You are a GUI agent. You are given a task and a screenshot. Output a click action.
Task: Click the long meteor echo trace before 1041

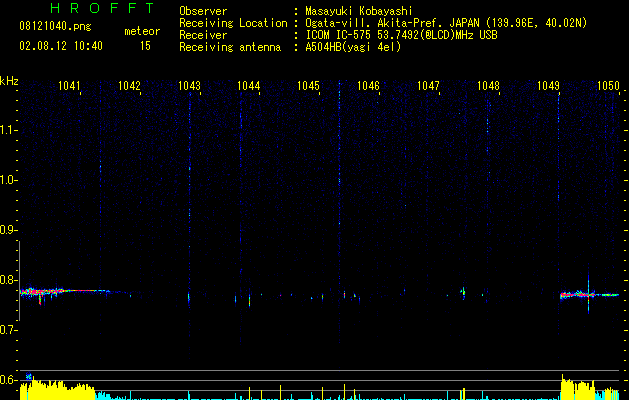[64, 292]
